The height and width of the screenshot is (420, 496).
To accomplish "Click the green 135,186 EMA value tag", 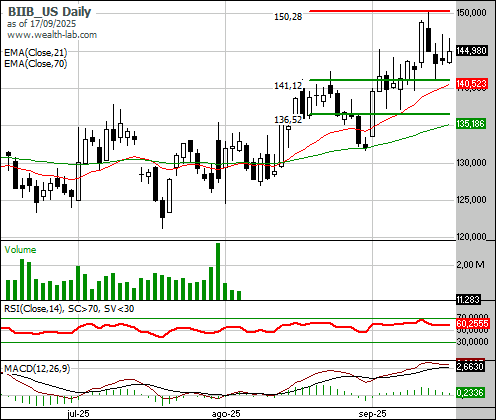I will tap(471, 124).
